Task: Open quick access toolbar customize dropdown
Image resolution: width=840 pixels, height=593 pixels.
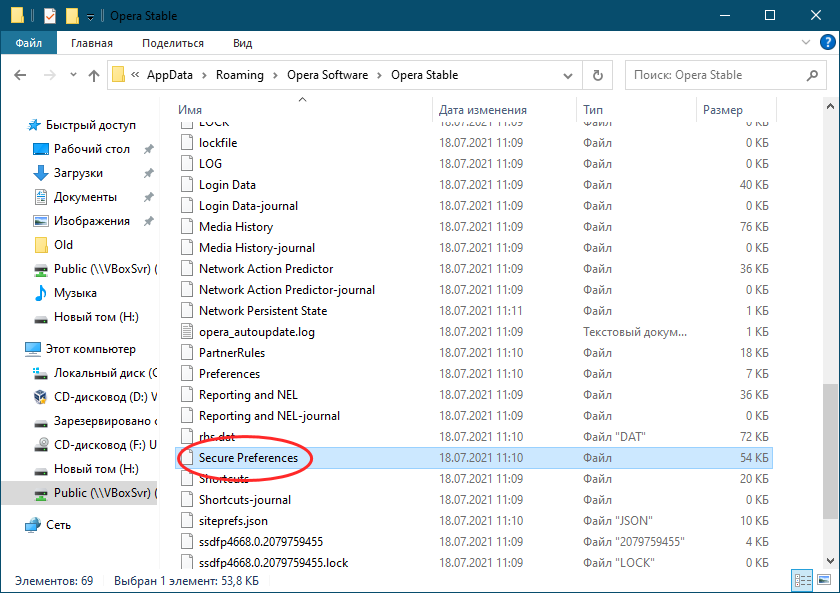Action: point(91,17)
